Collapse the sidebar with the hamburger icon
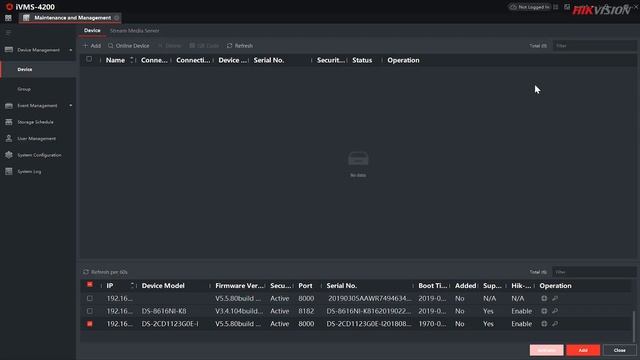Image resolution: width=640 pixels, height=360 pixels. [x=8, y=33]
